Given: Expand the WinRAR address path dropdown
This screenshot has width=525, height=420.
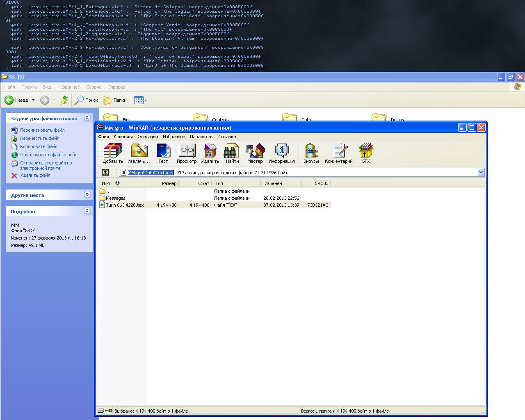Looking at the screenshot, I should (x=481, y=172).
